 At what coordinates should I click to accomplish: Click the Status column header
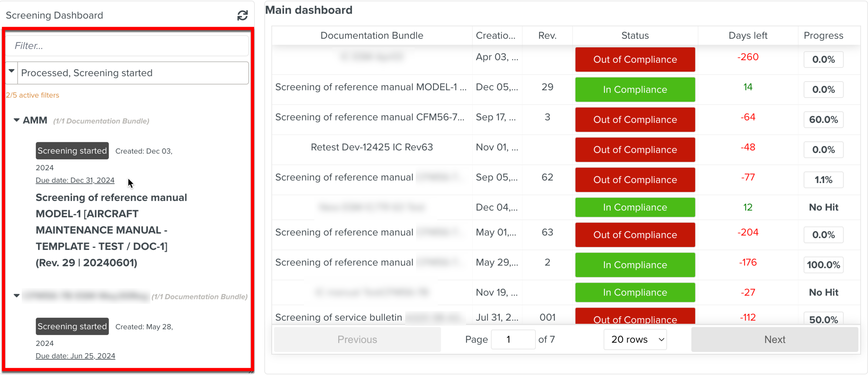tap(635, 35)
